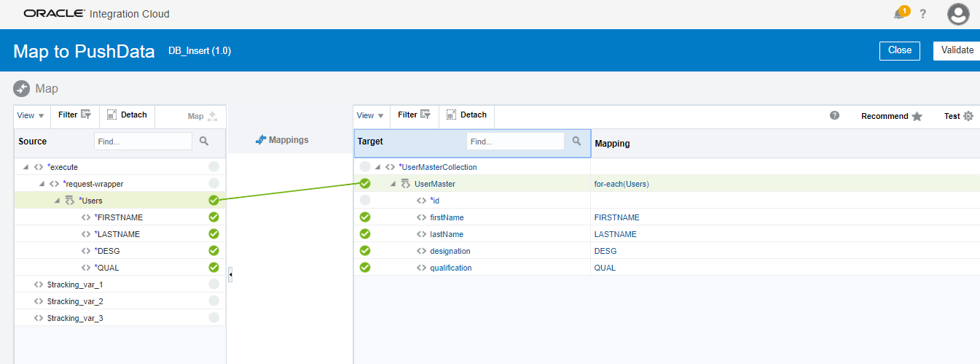Click the Users repeating element icon
Viewport: 980px width, 364px height.
point(70,201)
